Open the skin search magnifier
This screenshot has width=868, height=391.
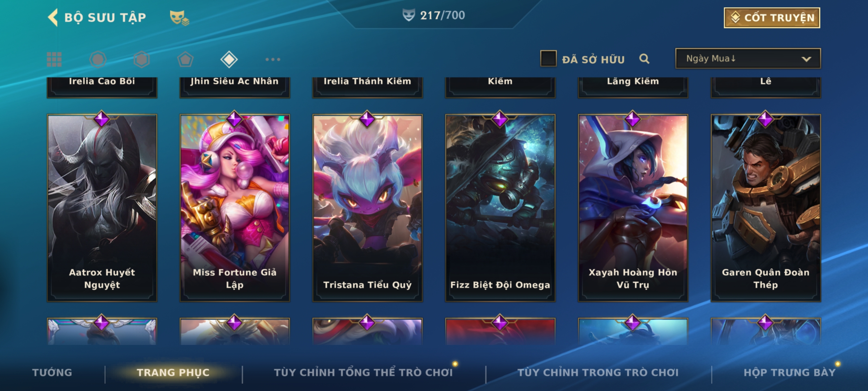[644, 59]
